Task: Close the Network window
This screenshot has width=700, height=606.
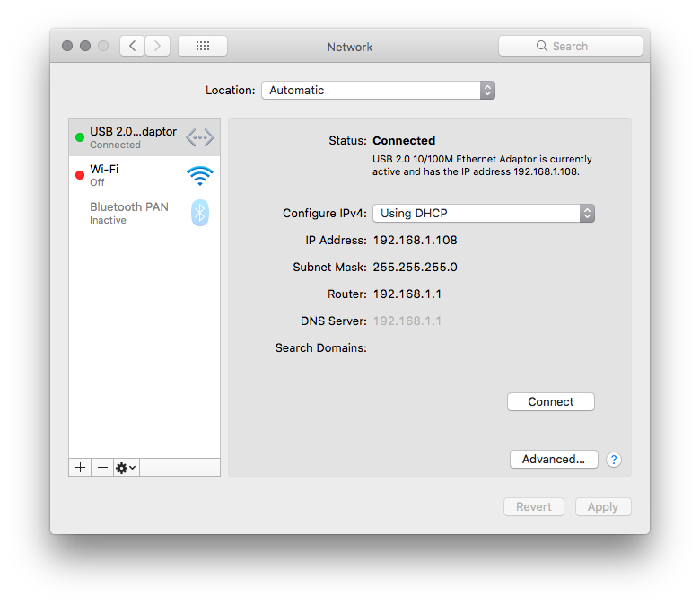Action: click(67, 46)
